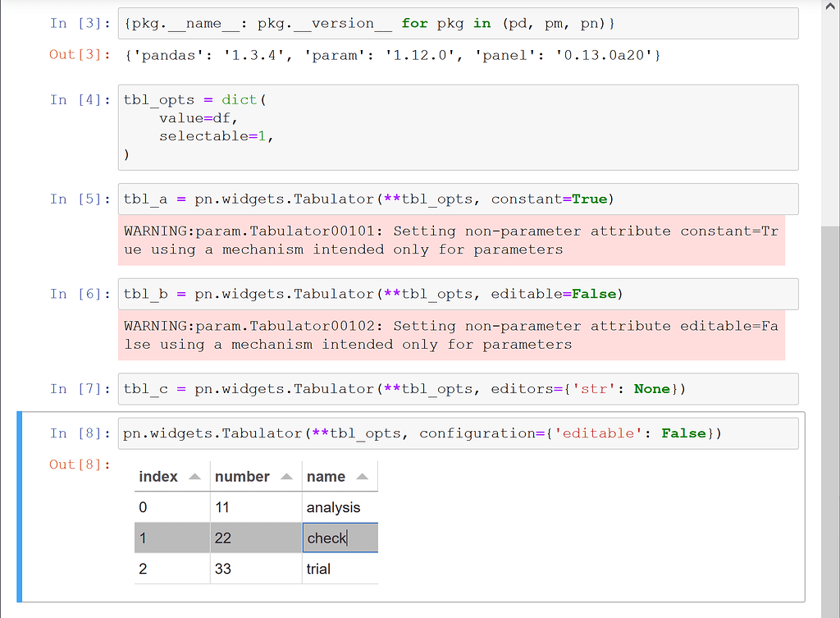The image size is (840, 618).
Task: Click the name column header
Action: click(x=326, y=476)
